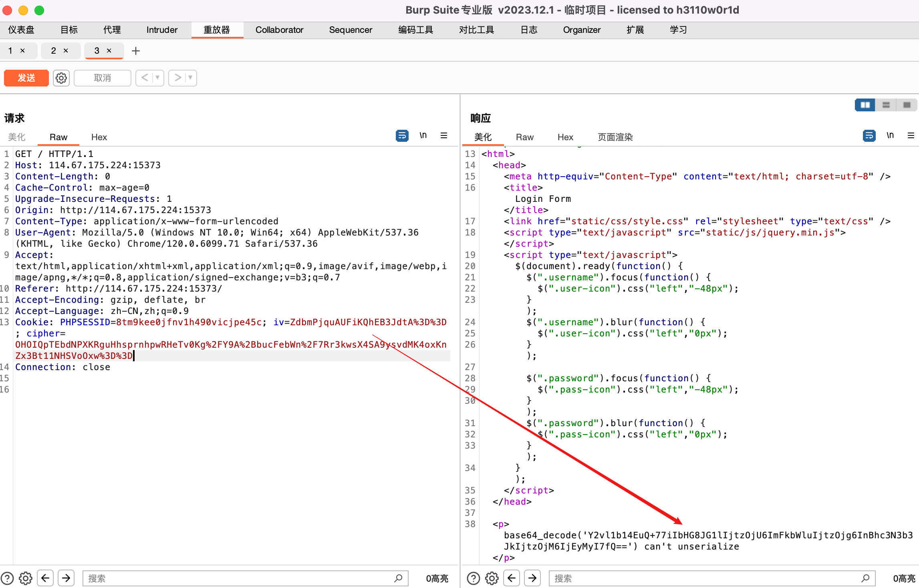Click the orange 发送 send button

tap(26, 78)
